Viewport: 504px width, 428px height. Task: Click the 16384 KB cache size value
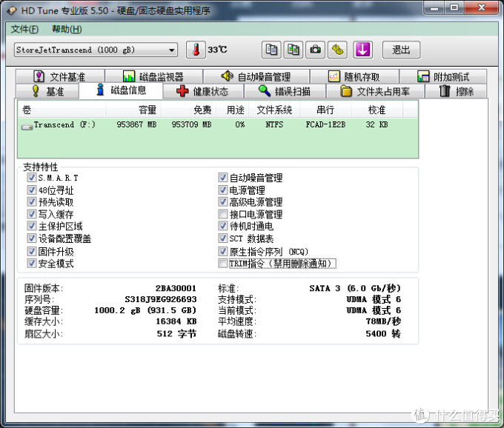pos(176,321)
